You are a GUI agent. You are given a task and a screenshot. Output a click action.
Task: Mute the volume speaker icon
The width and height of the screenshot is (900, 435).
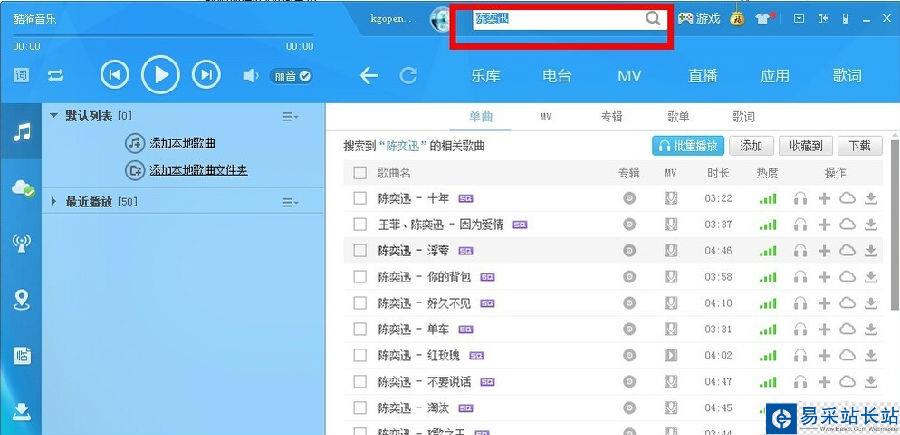[251, 76]
